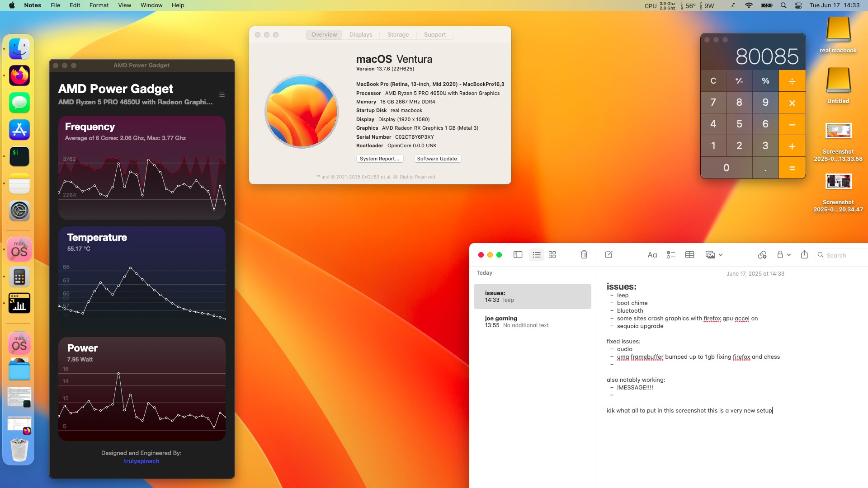Click calculator digit 0

point(726,168)
